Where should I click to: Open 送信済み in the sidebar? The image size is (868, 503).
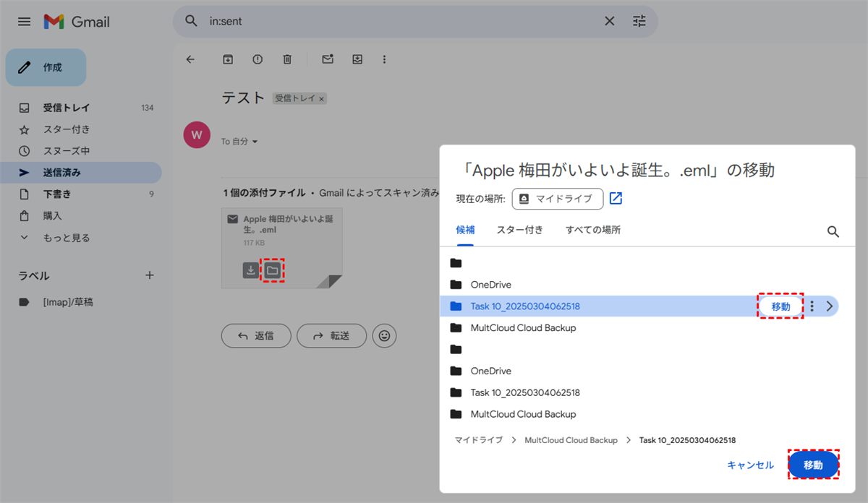coord(81,173)
